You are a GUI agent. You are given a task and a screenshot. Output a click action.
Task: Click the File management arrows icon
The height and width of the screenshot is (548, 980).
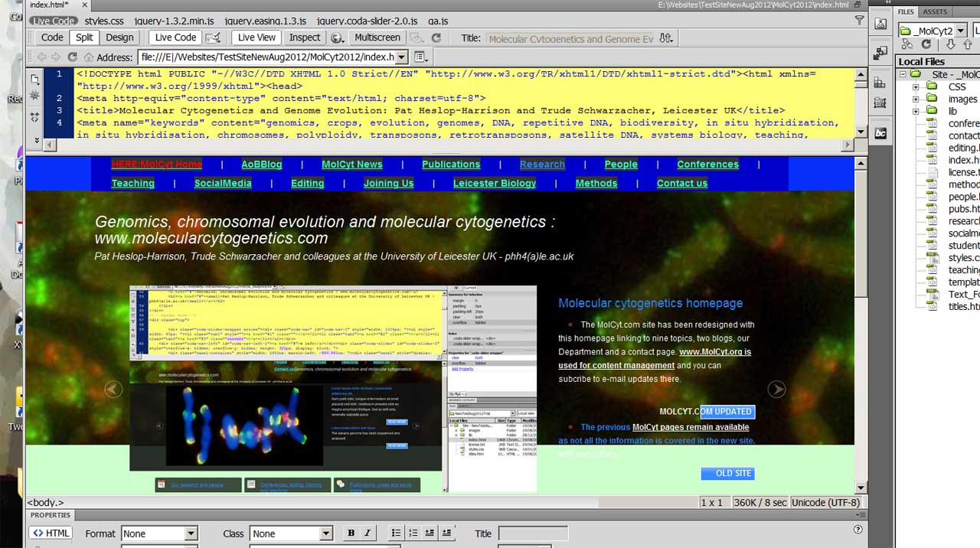(666, 38)
